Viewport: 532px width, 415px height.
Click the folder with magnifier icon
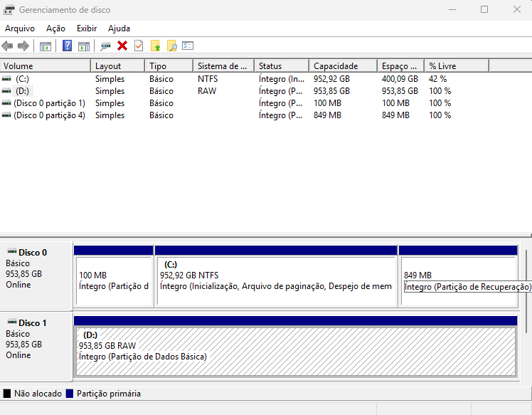[x=172, y=46]
